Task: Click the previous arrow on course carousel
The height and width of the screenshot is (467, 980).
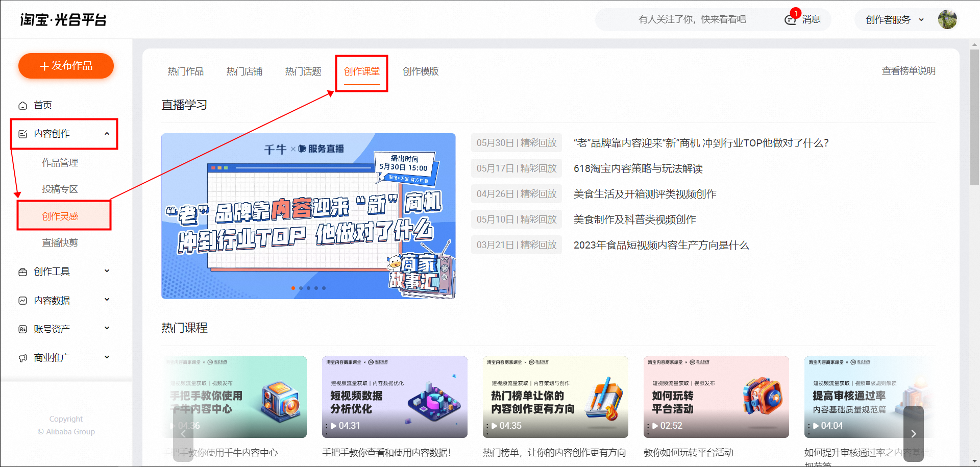Action: tap(183, 433)
